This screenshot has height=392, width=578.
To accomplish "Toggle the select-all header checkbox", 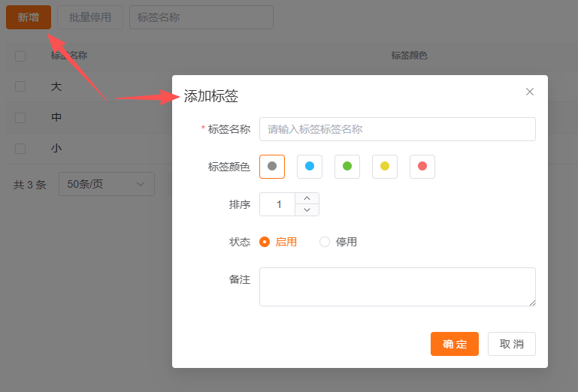I will pyautogui.click(x=20, y=56).
